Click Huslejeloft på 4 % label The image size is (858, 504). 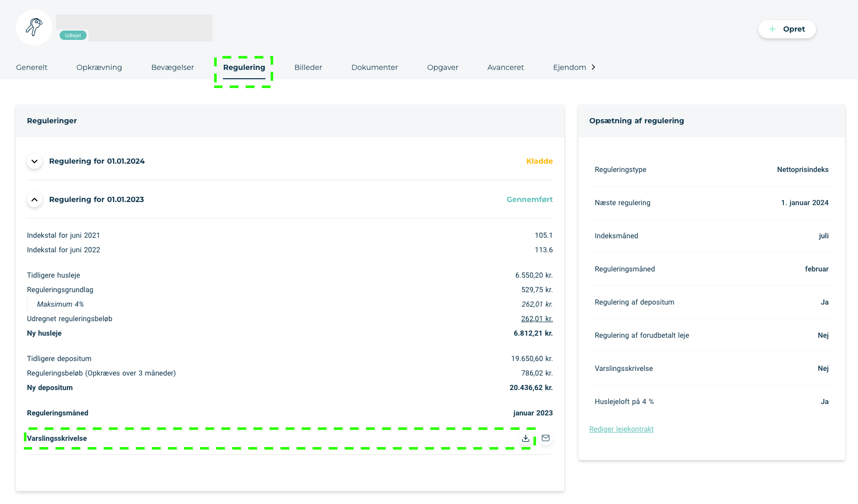click(624, 401)
